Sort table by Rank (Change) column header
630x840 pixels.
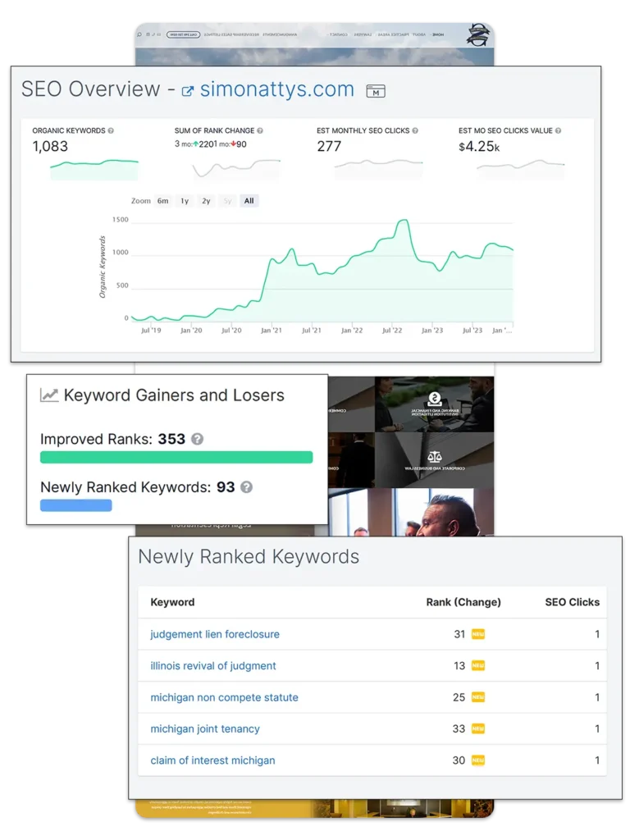[x=463, y=602]
